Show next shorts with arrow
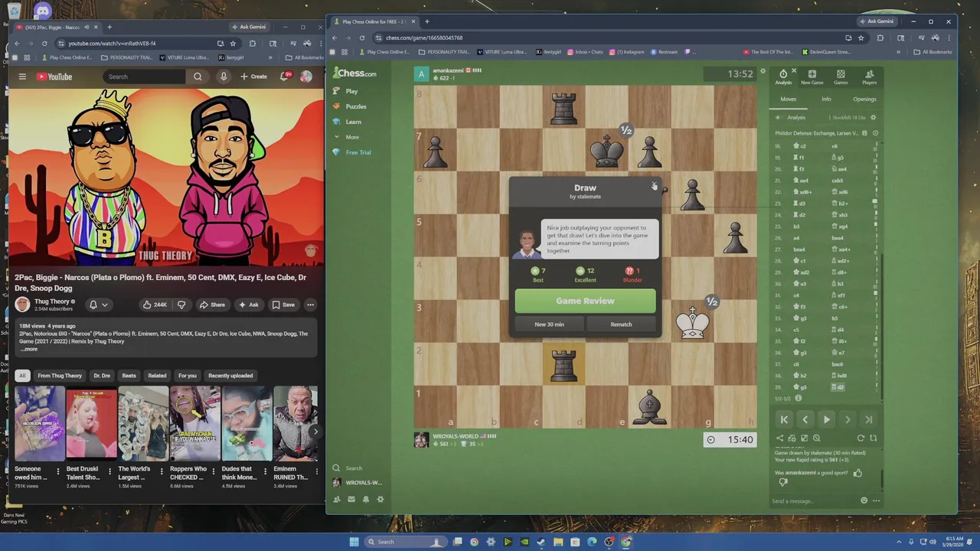This screenshot has height=551, width=980. click(x=315, y=432)
